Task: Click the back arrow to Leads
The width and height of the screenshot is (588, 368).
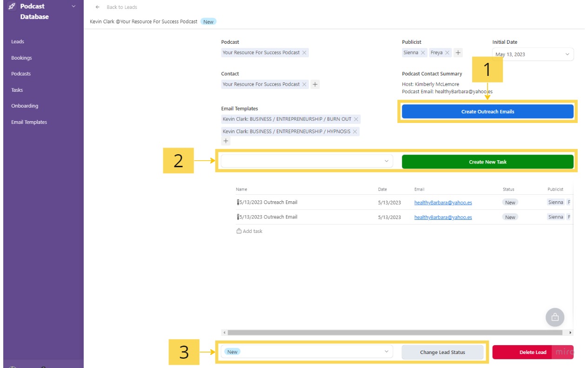Action: 97,7
